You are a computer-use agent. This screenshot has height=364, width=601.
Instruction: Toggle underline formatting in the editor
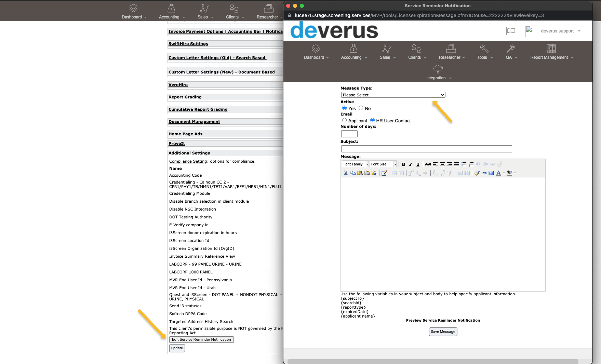coord(418,164)
